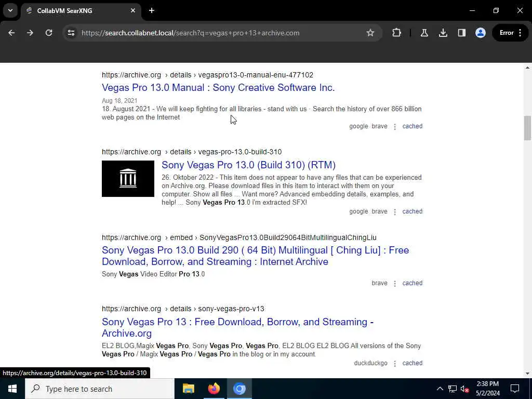Open site information icon in address bar
This screenshot has height=399, width=532.
[71, 33]
